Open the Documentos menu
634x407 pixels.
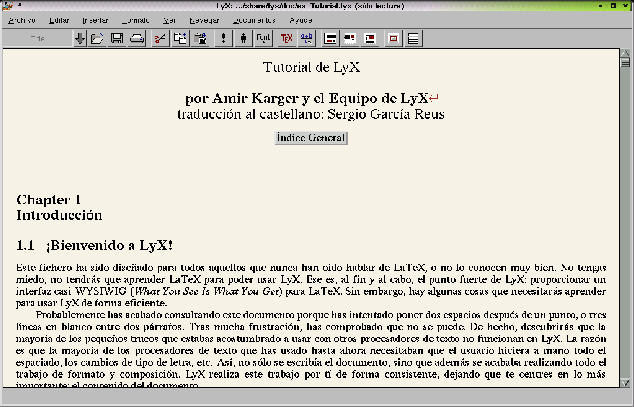pyautogui.click(x=254, y=20)
